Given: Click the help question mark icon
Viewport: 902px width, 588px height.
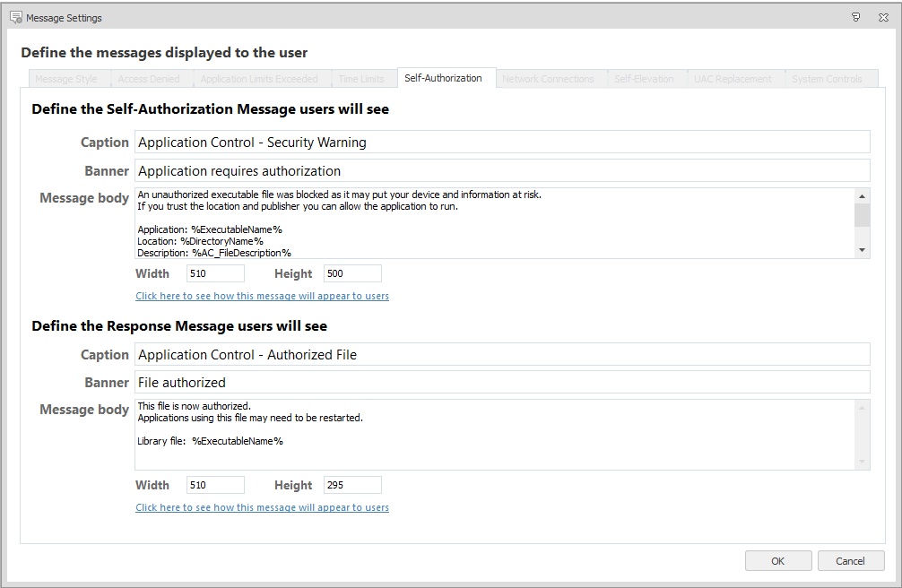Looking at the screenshot, I should [x=856, y=17].
